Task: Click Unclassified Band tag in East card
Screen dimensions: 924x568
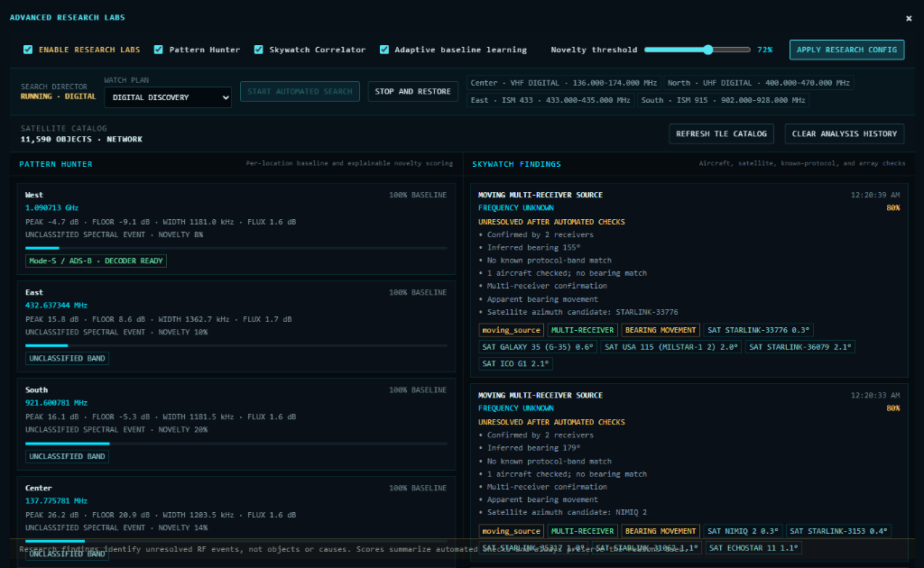Action: pos(67,359)
